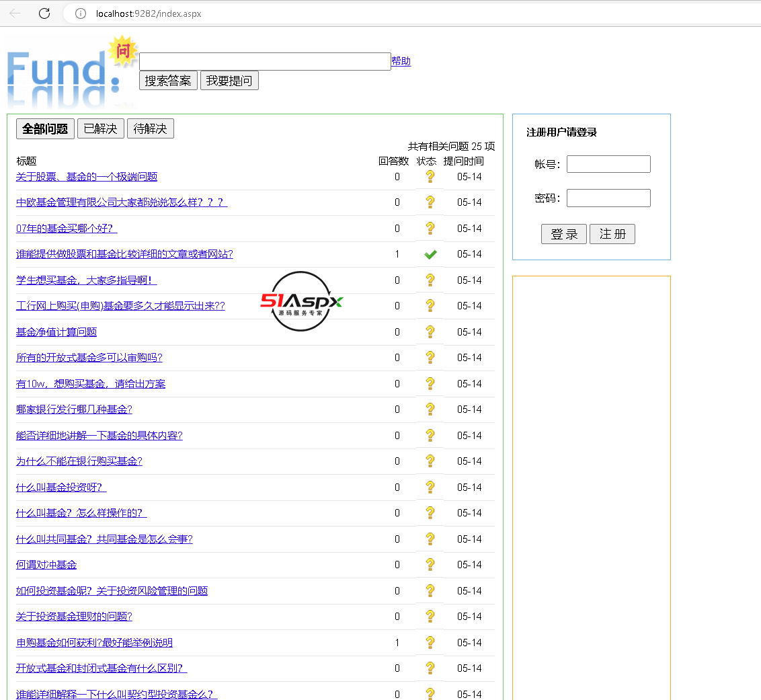Viewport: 761px width, 700px height.
Task: Switch to the 已解决 tab
Action: [x=101, y=128]
